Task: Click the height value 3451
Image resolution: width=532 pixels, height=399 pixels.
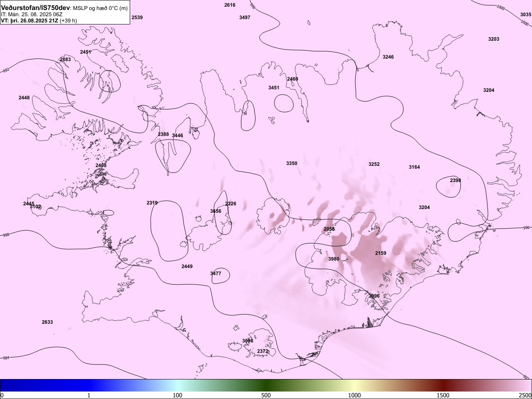Action: click(x=274, y=88)
